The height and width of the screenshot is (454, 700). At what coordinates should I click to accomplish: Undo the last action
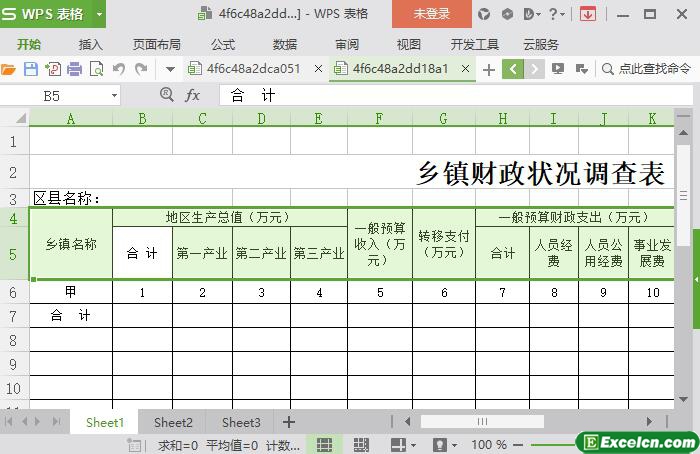click(118, 69)
